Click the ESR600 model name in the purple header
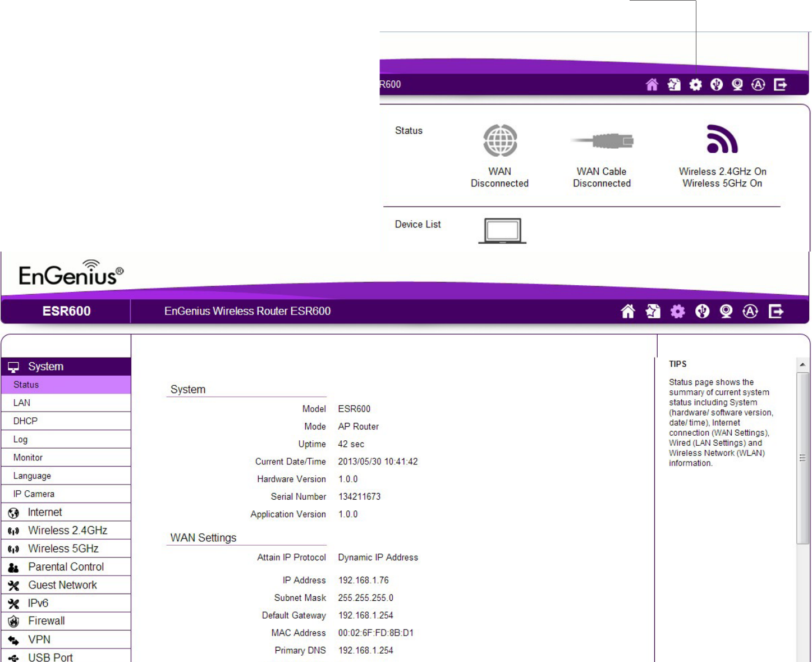This screenshot has height=662, width=812. pos(66,311)
